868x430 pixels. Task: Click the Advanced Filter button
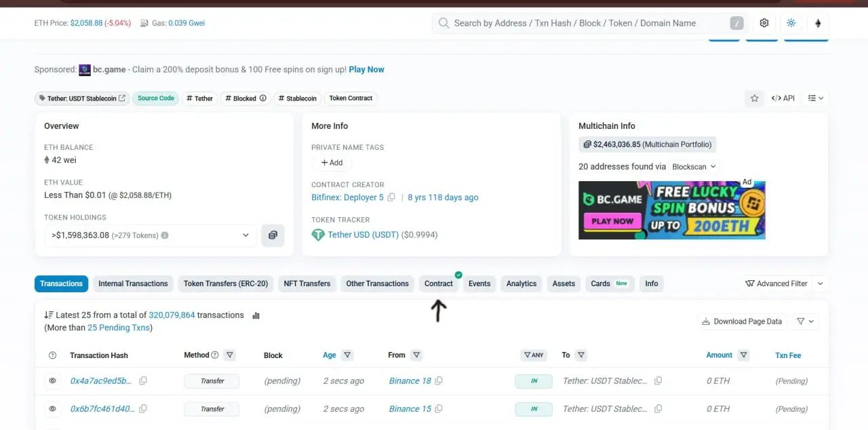[776, 284]
